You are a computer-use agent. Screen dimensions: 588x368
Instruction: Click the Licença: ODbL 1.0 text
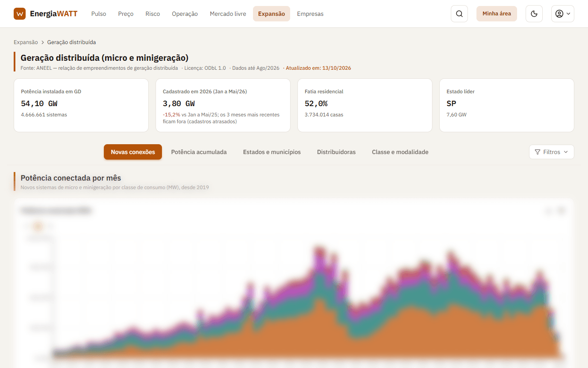pos(205,68)
